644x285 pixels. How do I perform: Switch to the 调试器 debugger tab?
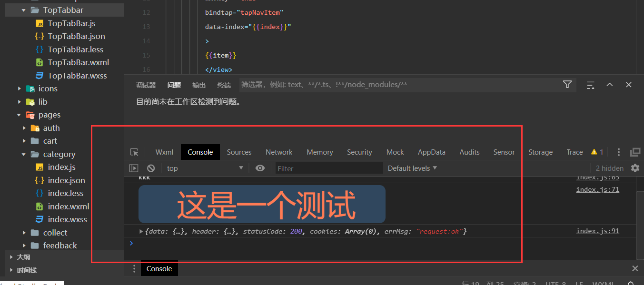pyautogui.click(x=146, y=85)
